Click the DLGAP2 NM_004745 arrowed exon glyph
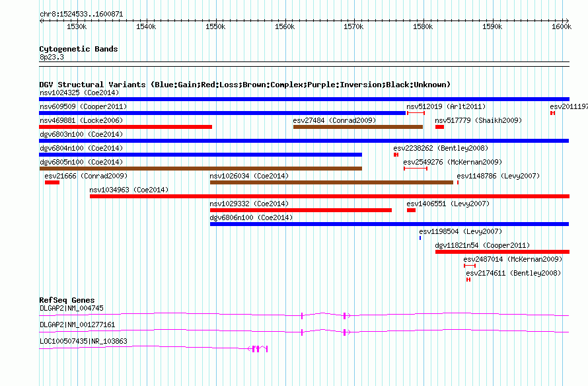588x386 pixels. (x=346, y=316)
